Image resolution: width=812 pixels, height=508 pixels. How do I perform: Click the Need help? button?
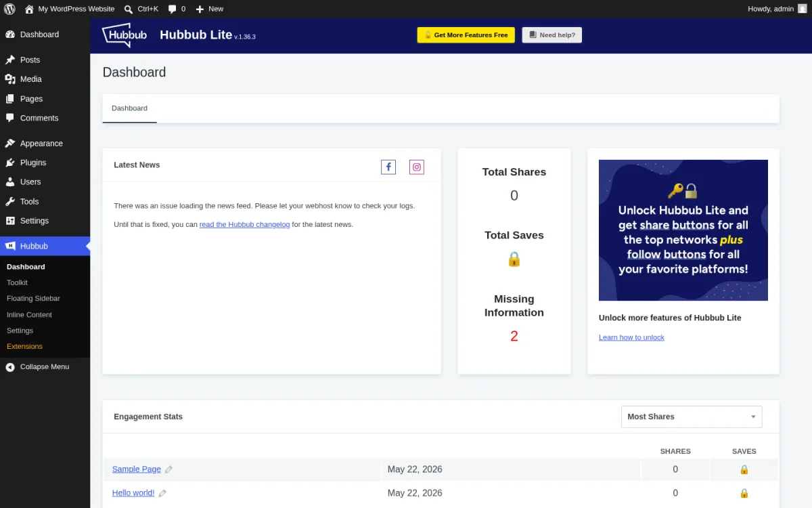pyautogui.click(x=552, y=35)
